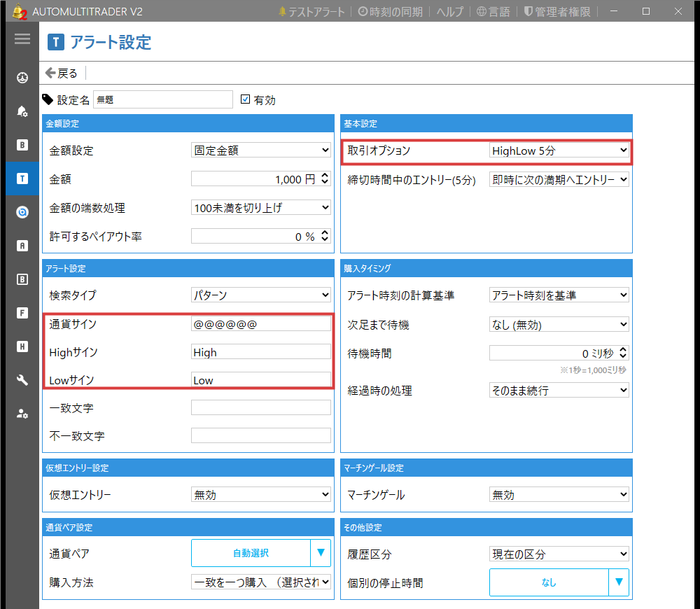Open the 金額の端数処理 dropdown

tap(260, 207)
